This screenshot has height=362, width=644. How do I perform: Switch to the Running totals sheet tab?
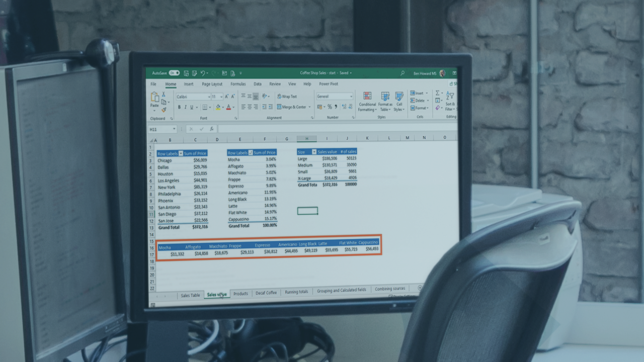coord(296,292)
